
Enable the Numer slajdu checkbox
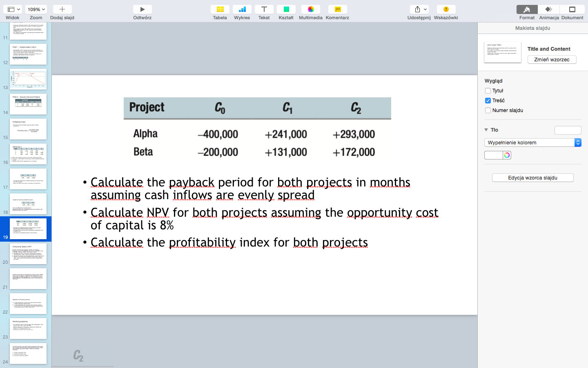coord(488,110)
